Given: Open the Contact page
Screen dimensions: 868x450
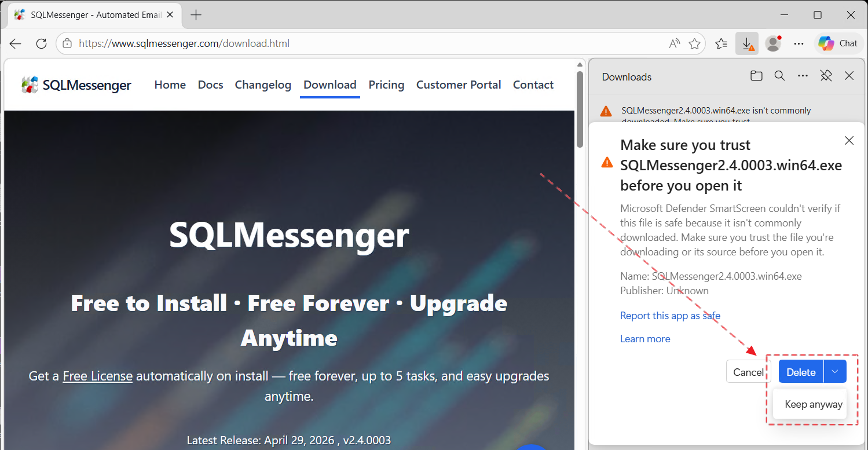Looking at the screenshot, I should click(x=533, y=85).
